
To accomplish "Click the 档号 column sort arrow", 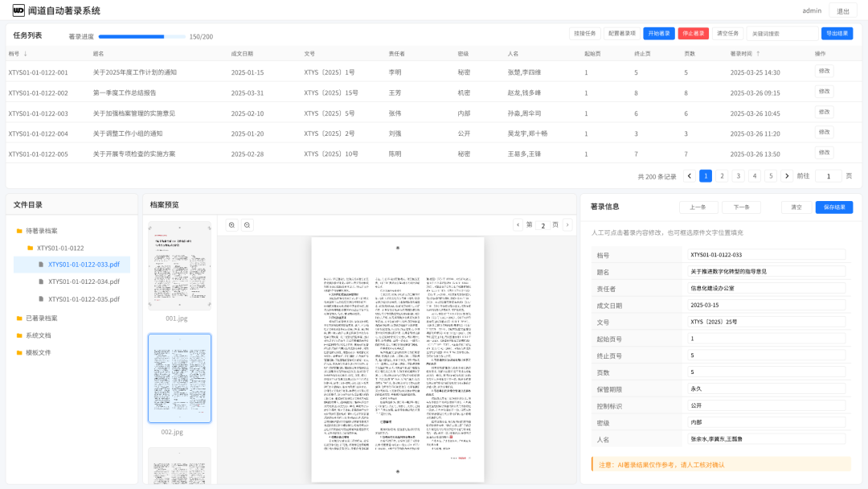I will point(25,54).
